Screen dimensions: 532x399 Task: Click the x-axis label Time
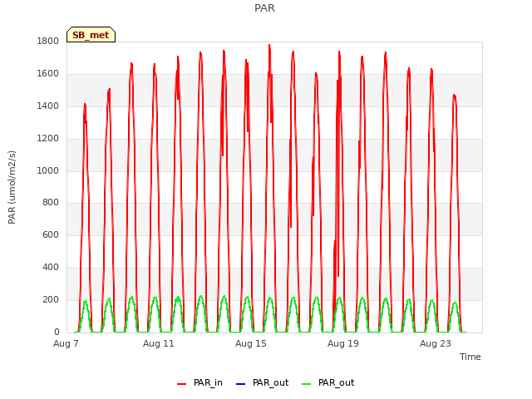[470, 357]
